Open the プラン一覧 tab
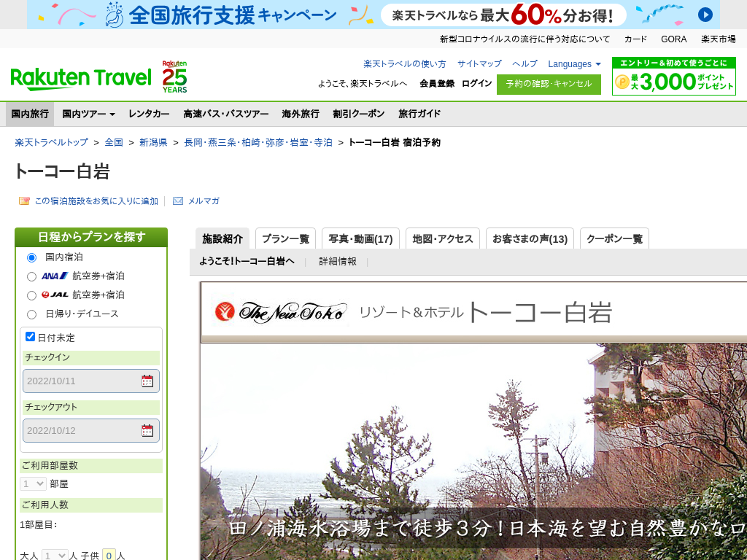 285,238
